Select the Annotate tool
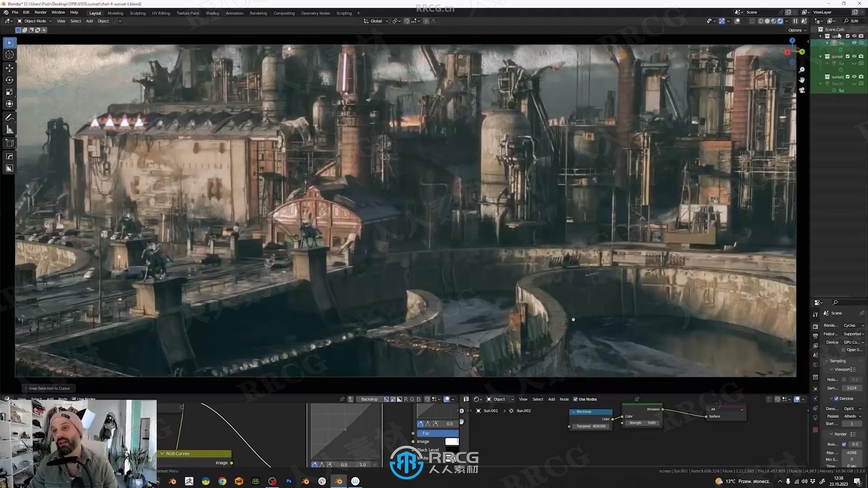Screen dimensions: 868x488 click(9, 117)
